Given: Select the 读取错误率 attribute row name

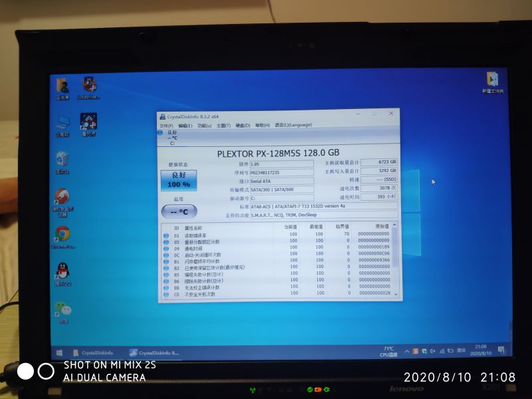Looking at the screenshot, I should [x=196, y=235].
